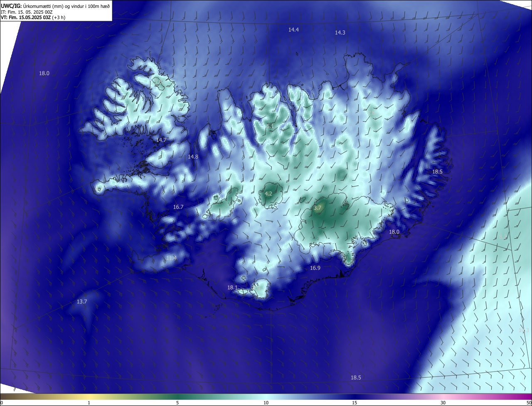532x406 pixels.
Task: Click the 50 tick on the color scale
Action: pyautogui.click(x=529, y=403)
